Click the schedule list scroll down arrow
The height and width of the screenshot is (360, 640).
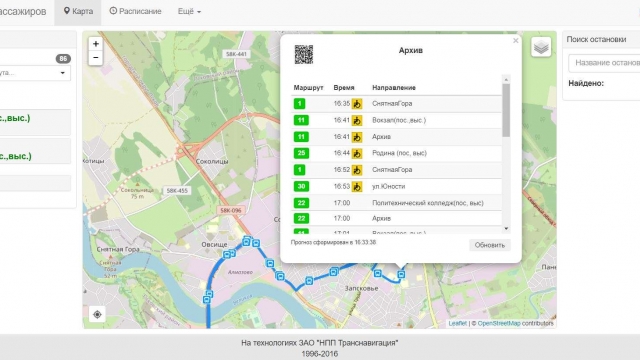click(x=506, y=229)
